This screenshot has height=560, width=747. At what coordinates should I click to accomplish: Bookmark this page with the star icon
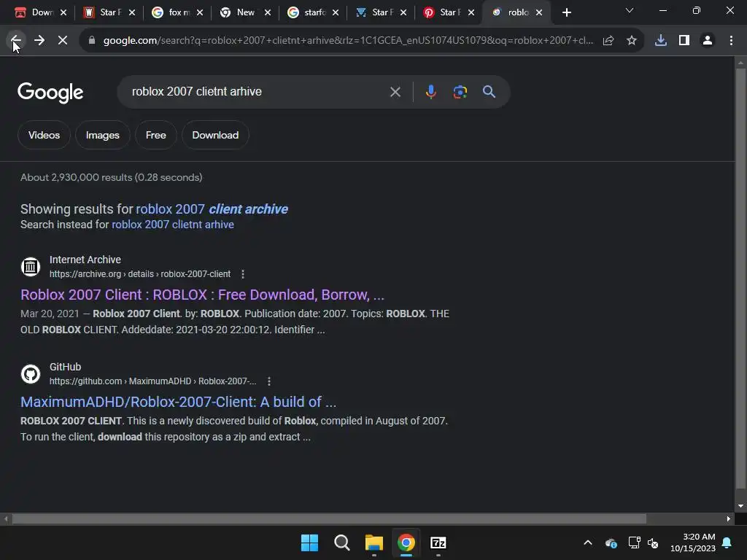point(632,41)
